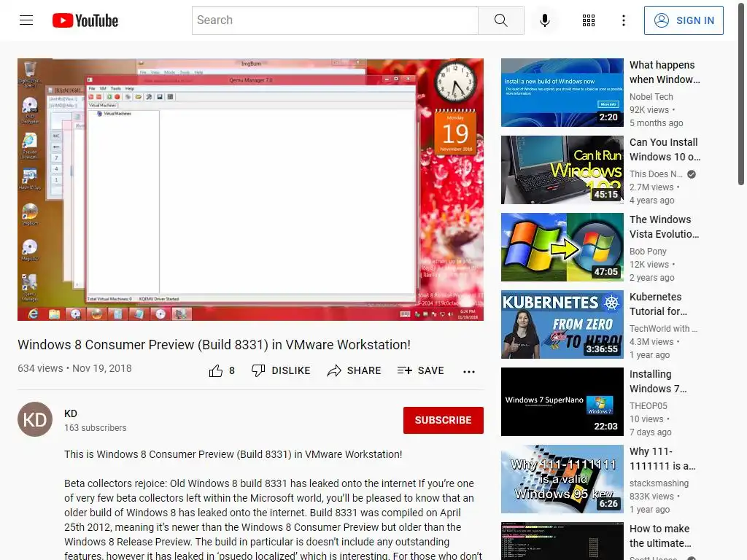Open KD channel avatar
This screenshot has height=560, width=747.
click(35, 419)
